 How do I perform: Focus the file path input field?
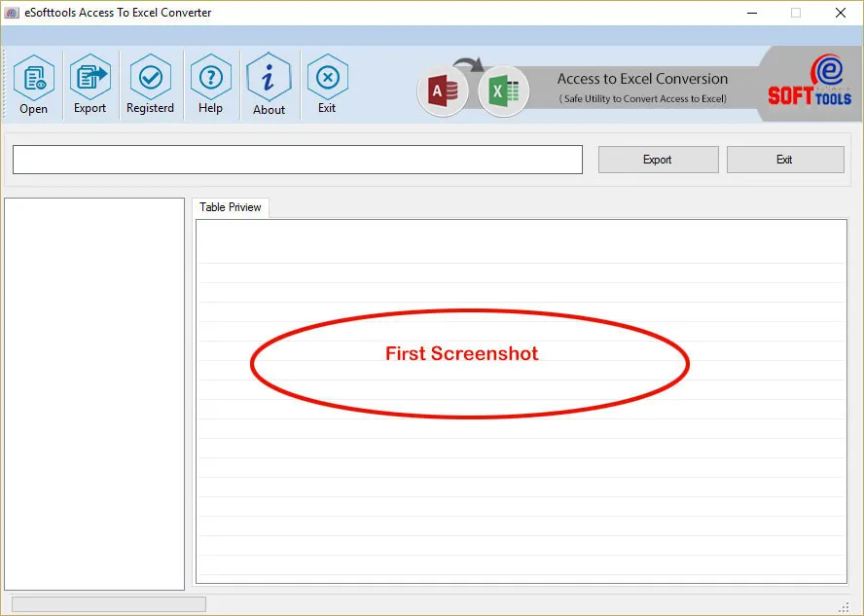tap(298, 160)
